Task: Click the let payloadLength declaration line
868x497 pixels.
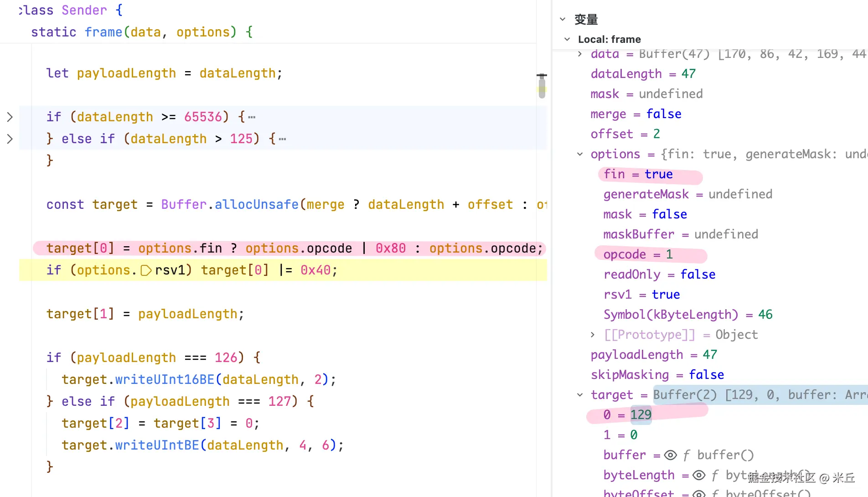Action: [x=164, y=73]
